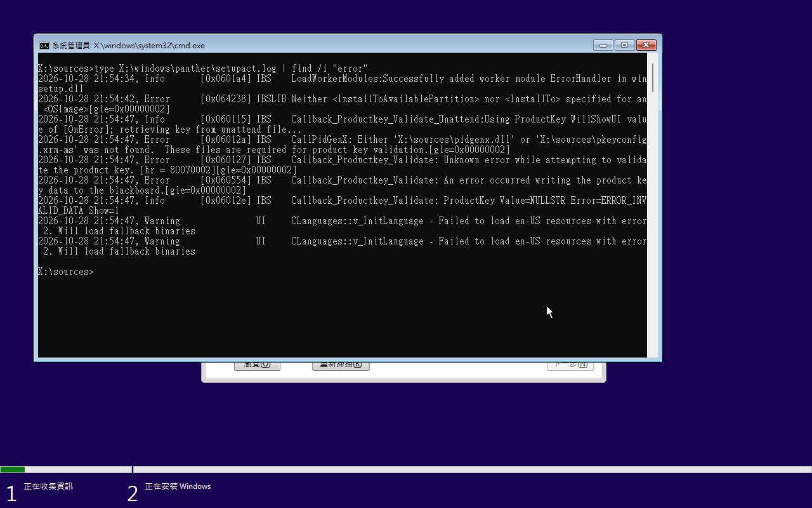Click the empty X:\sources> prompt at bottom
Image resolution: width=812 pixels, height=508 pixels.
tap(66, 272)
